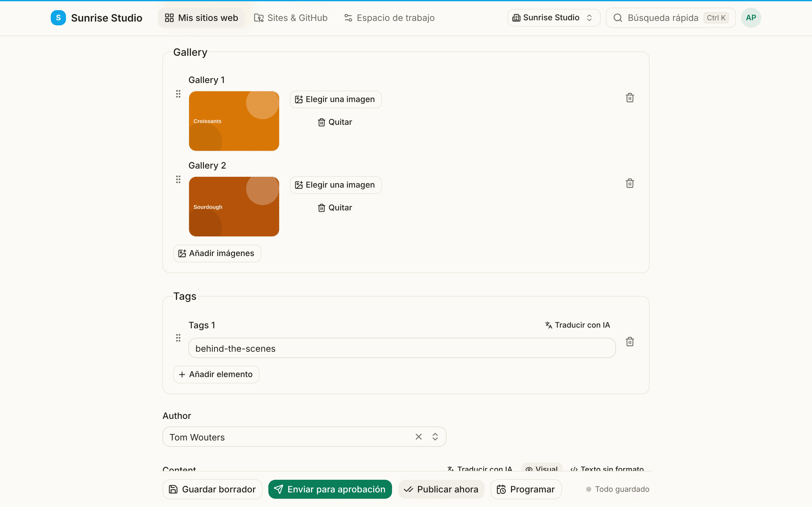Image resolution: width=812 pixels, height=507 pixels.
Task: Switch Content editor to Visual mode
Action: (x=541, y=468)
